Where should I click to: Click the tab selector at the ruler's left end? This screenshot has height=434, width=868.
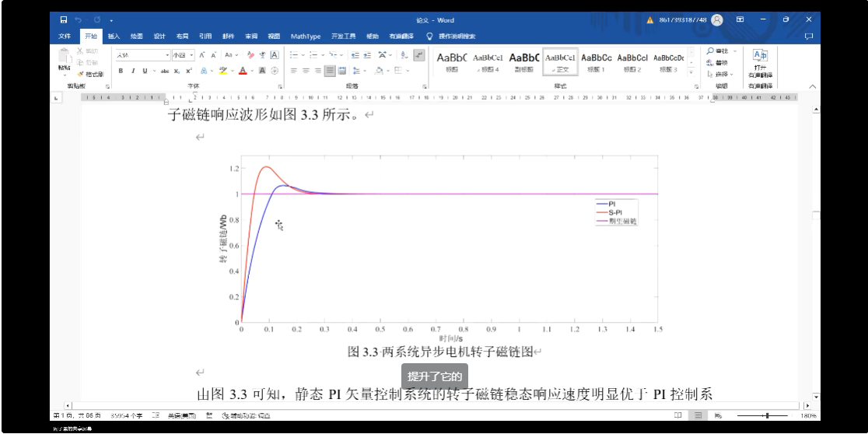click(56, 98)
